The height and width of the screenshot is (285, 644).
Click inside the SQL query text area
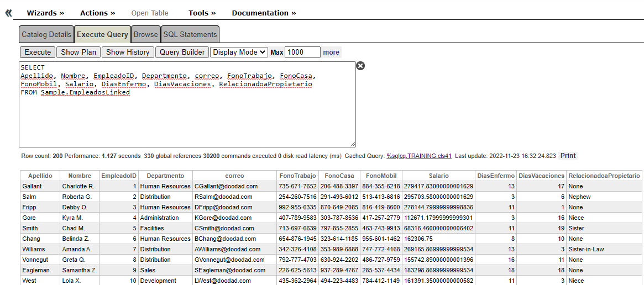187,122
